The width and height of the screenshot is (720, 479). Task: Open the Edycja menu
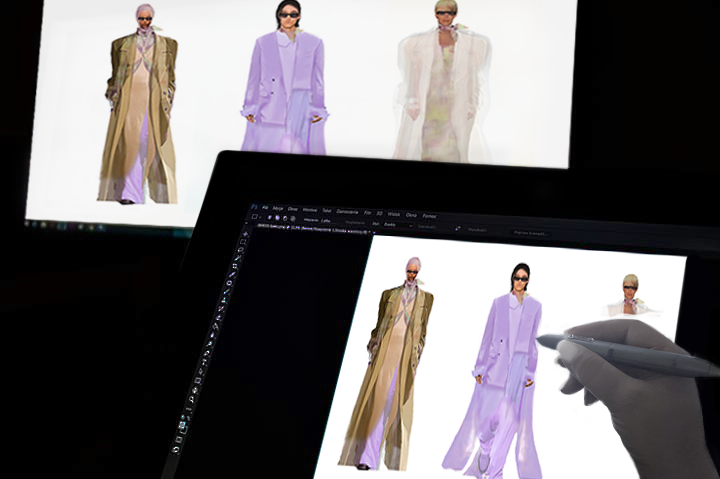click(278, 208)
